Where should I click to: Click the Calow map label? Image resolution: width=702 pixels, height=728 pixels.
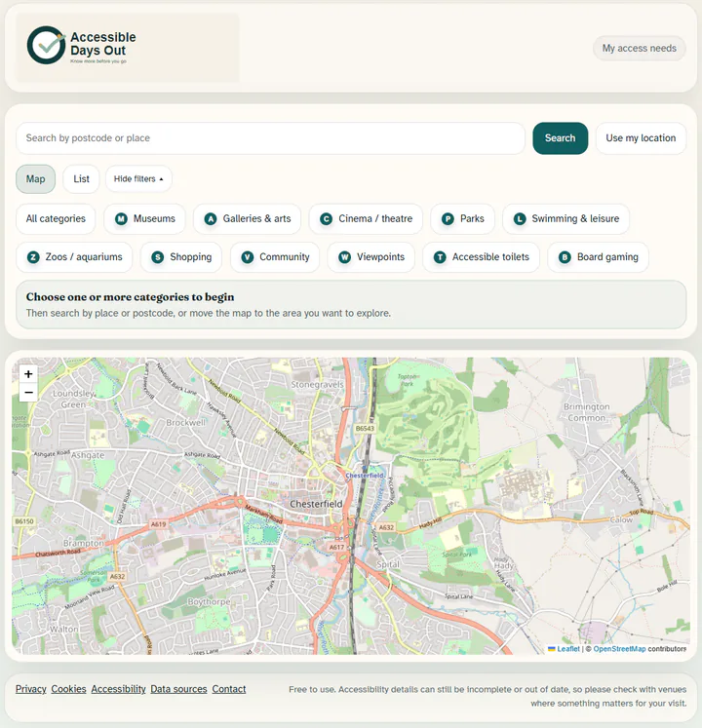pyautogui.click(x=621, y=520)
